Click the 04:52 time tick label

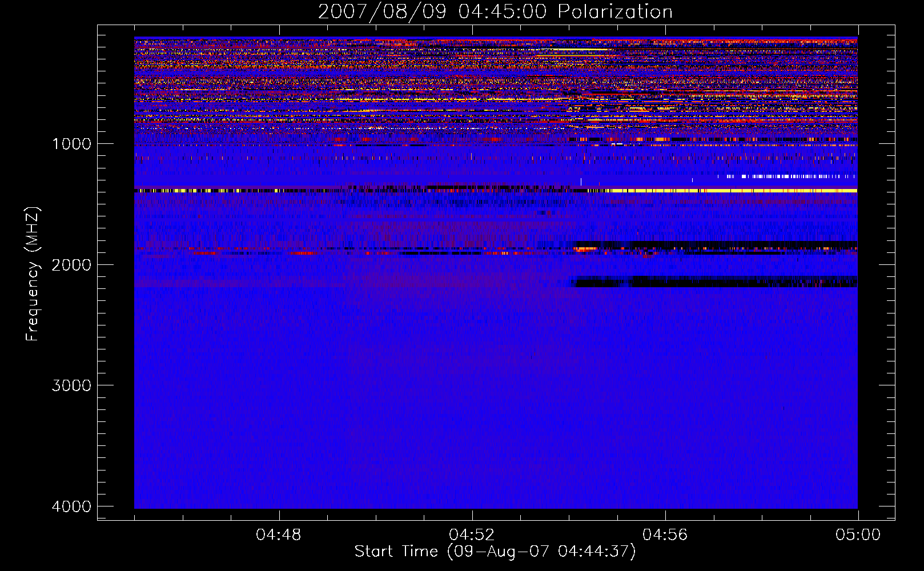point(472,535)
